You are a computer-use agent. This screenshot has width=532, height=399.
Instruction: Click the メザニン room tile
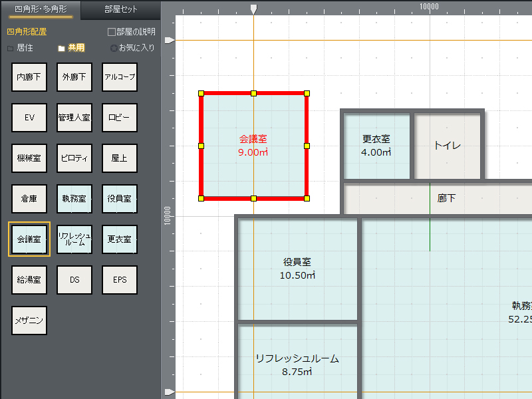click(x=29, y=321)
